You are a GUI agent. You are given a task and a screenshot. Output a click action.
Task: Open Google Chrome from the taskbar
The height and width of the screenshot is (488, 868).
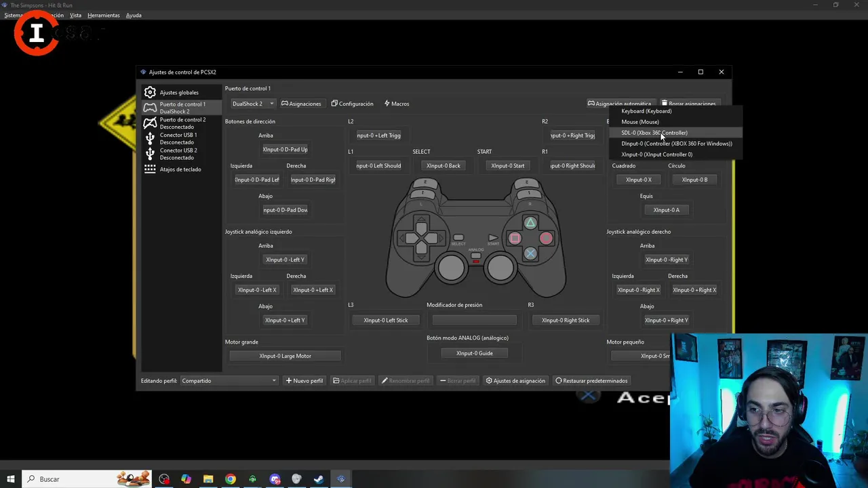click(231, 479)
